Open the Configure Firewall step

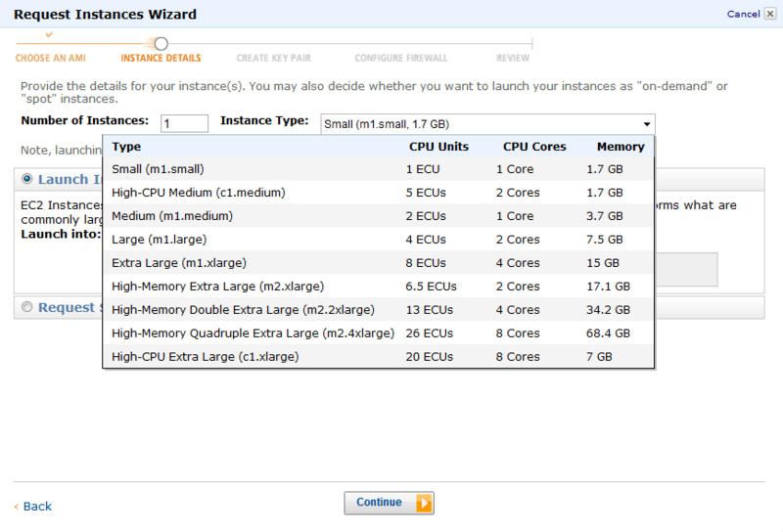(401, 58)
